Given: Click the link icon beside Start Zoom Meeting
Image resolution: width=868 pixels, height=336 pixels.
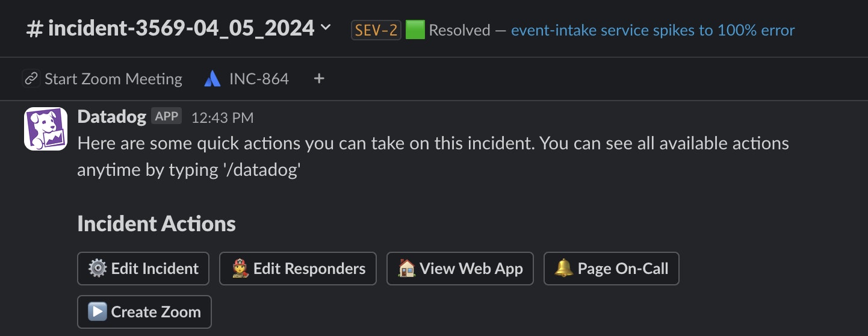Looking at the screenshot, I should click(31, 79).
